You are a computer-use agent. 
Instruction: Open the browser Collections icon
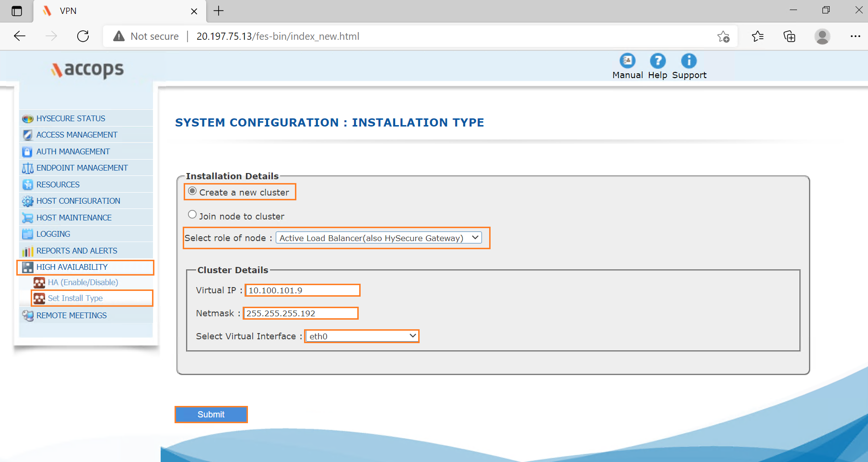point(789,36)
